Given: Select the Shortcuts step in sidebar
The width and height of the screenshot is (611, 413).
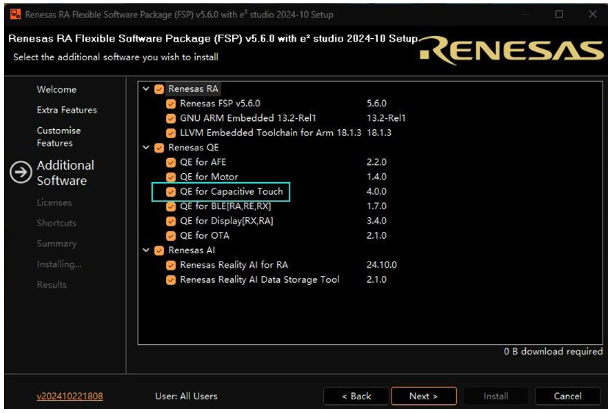Looking at the screenshot, I should 57,223.
